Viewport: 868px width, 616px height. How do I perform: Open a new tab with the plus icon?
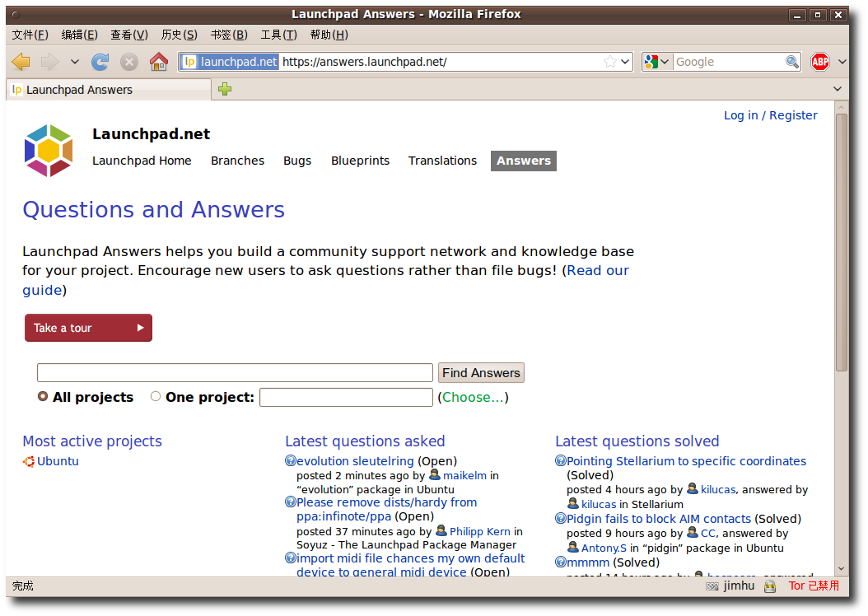pos(225,89)
